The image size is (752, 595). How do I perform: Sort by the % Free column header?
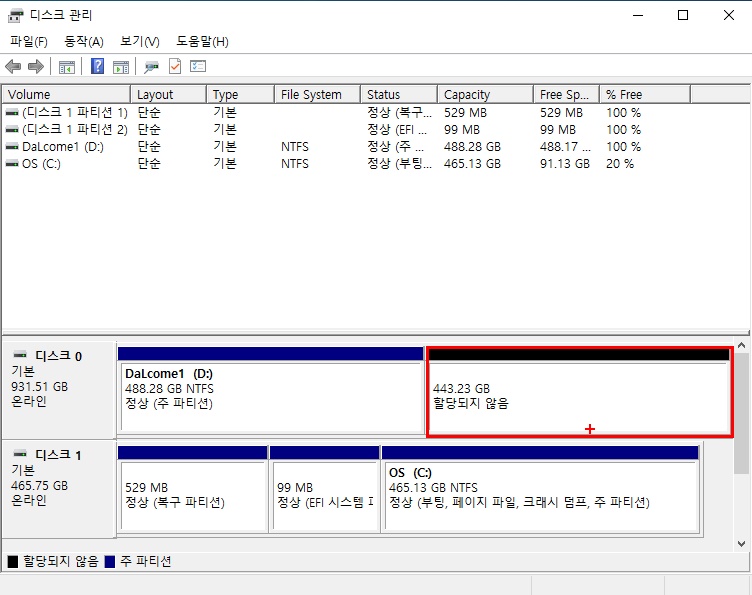click(645, 94)
